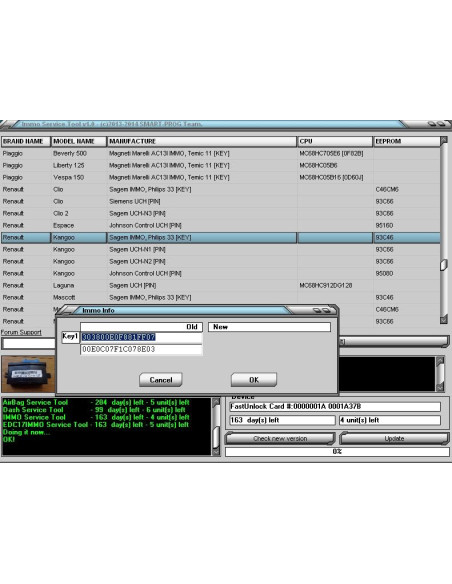452x584 pixels.
Task: Sort by the BRAND NAME column header
Action: [26, 142]
